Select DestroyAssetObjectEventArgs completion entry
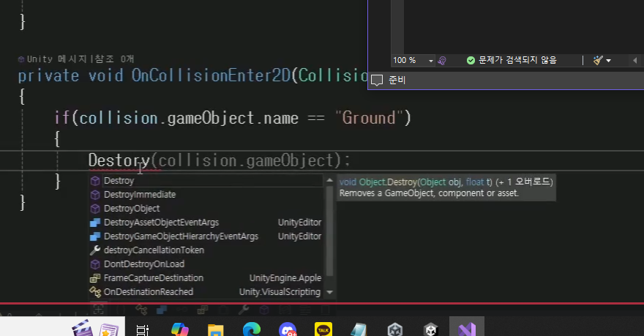This screenshot has height=336, width=644. pos(206,223)
